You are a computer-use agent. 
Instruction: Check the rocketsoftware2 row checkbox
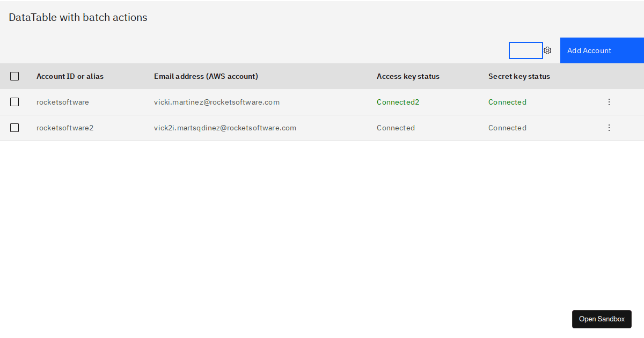[x=14, y=128]
